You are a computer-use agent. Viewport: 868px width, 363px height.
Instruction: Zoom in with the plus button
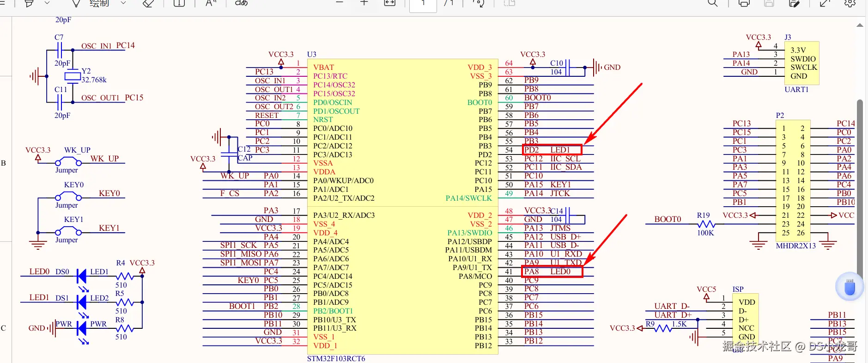pyautogui.click(x=364, y=3)
